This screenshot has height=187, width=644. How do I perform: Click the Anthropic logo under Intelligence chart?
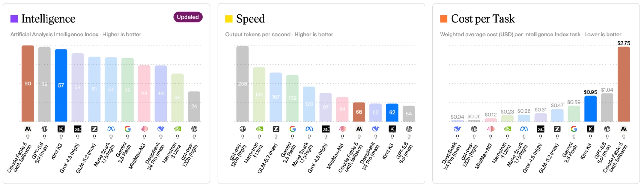point(28,129)
